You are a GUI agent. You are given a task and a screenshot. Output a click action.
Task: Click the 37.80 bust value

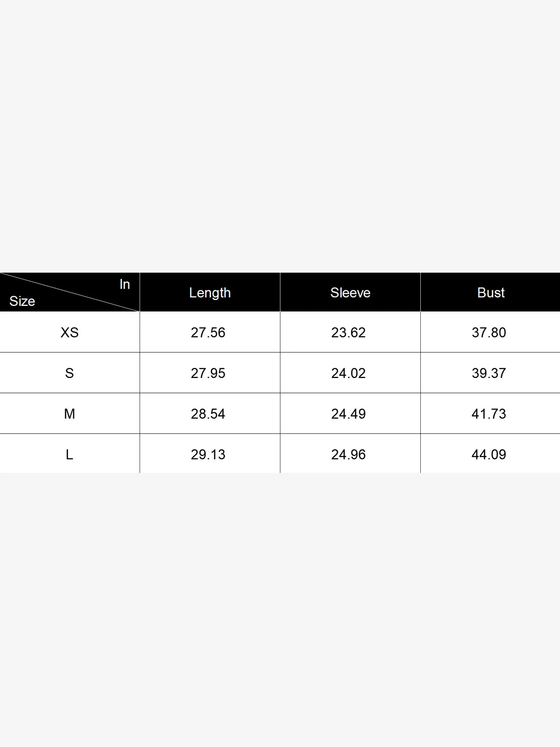pos(489,332)
